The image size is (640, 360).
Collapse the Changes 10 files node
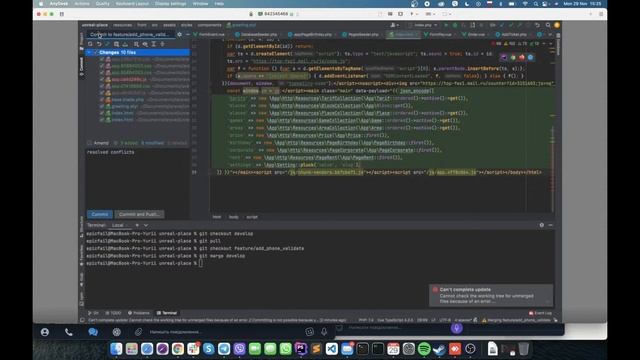coord(89,53)
